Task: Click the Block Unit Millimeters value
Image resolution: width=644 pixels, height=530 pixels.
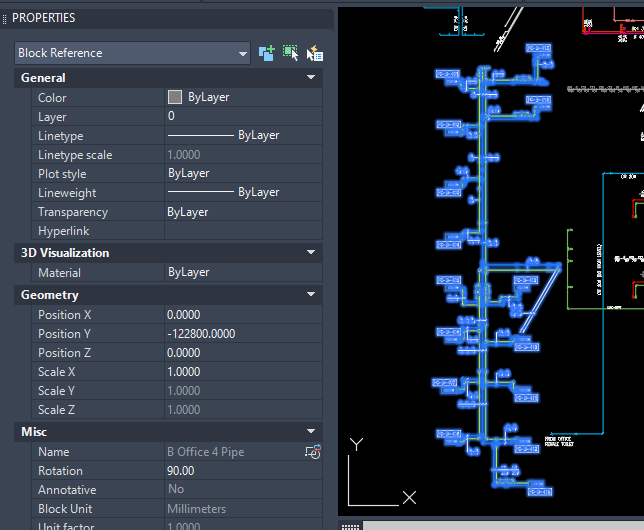Action: (x=243, y=509)
